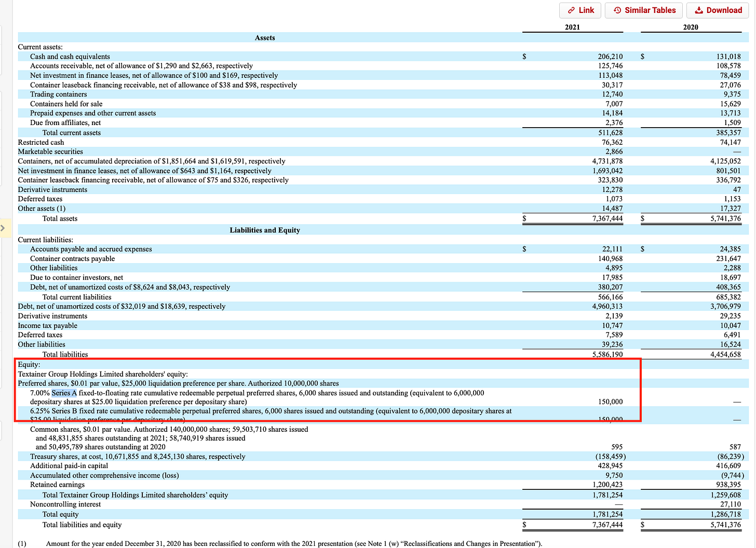
Task: Click the 131,018 cash value for 2020
Action: click(x=728, y=57)
